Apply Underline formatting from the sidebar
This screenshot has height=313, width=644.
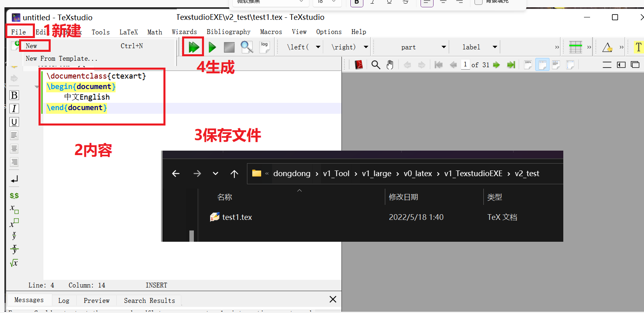(14, 122)
